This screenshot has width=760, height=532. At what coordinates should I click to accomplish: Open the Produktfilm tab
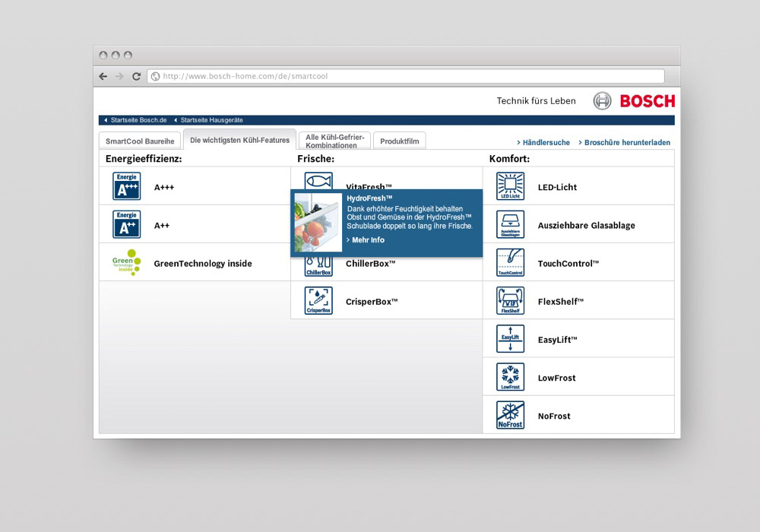pyautogui.click(x=400, y=141)
